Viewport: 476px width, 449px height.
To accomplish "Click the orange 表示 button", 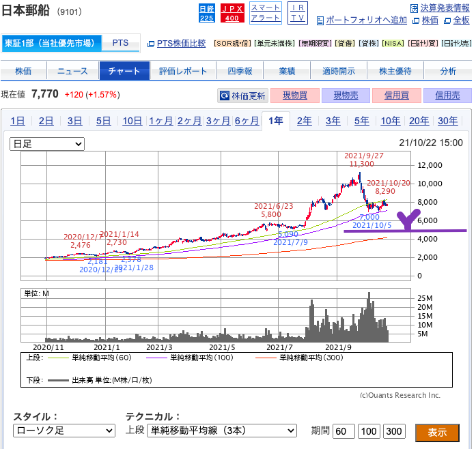I will (x=437, y=433).
